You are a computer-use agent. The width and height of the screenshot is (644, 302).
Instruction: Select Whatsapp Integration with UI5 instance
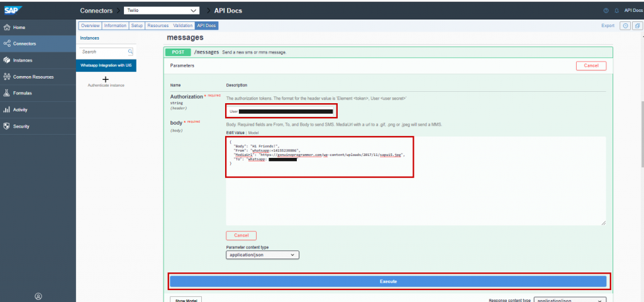[106, 65]
